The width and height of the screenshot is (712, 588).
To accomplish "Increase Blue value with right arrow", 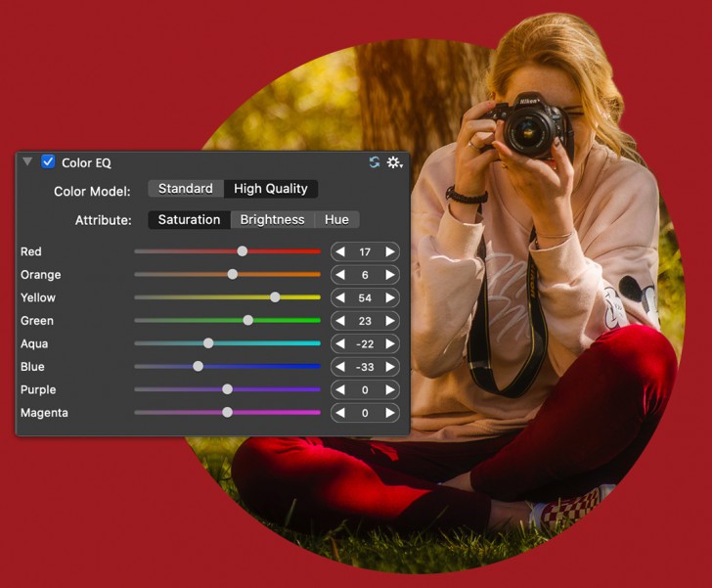I will coord(390,367).
